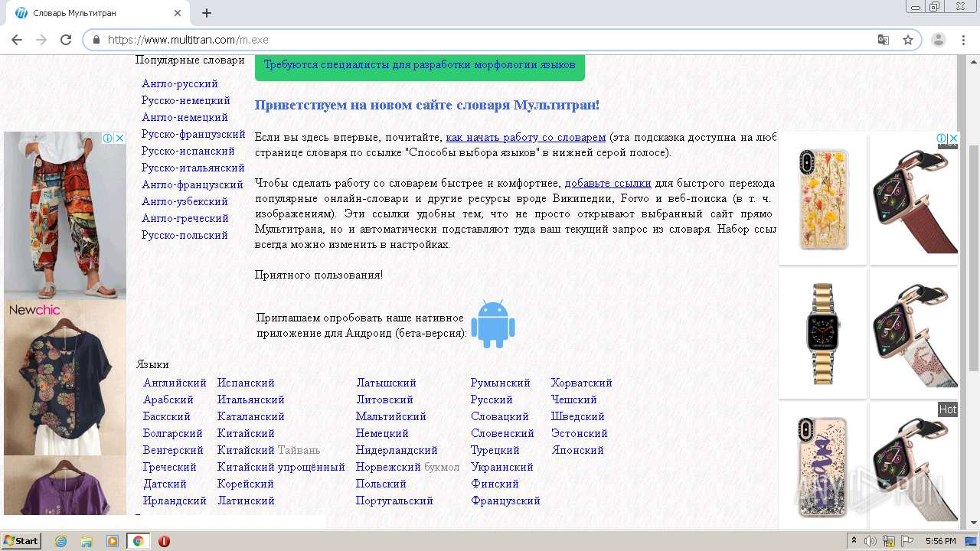Select the Норвежский букмол language
The height and width of the screenshot is (551, 980).
point(408,467)
